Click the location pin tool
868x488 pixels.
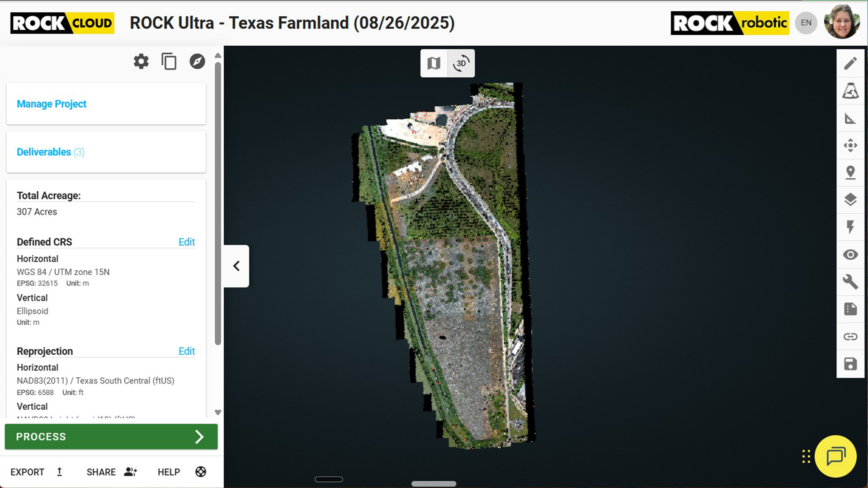[850, 173]
